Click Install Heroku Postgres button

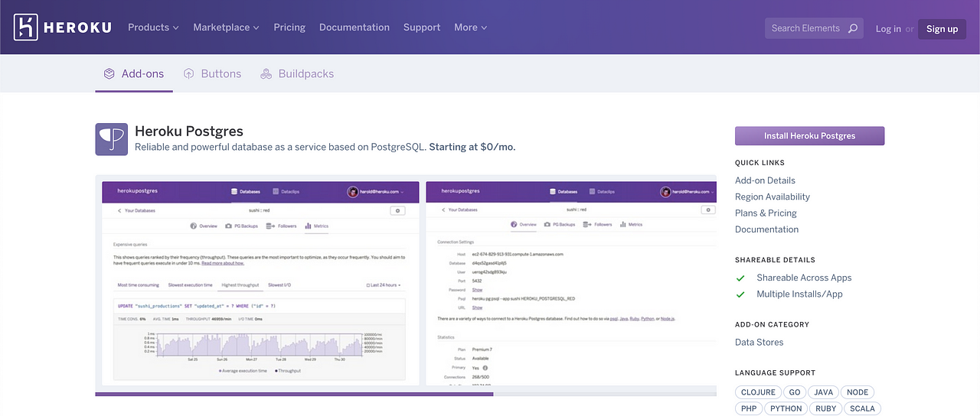click(x=809, y=136)
